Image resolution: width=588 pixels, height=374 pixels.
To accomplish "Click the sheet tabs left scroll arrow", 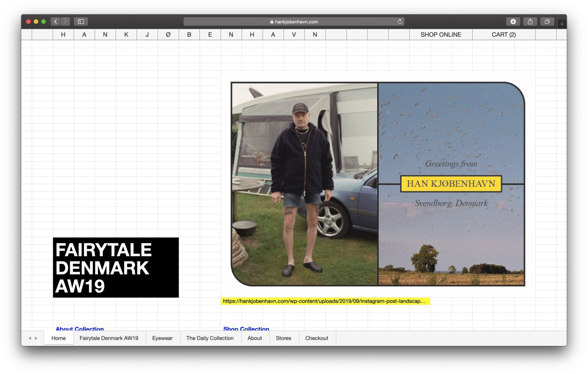I will point(30,338).
